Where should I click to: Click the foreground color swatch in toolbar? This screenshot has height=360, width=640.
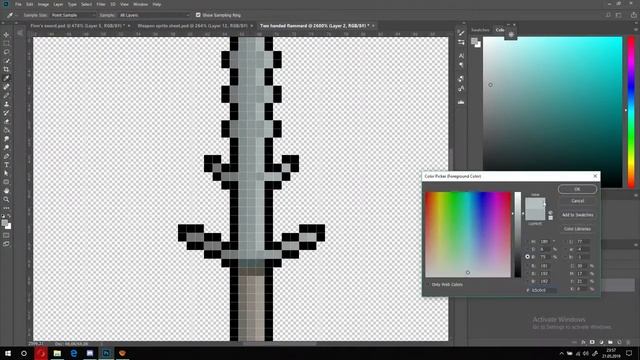click(4, 223)
